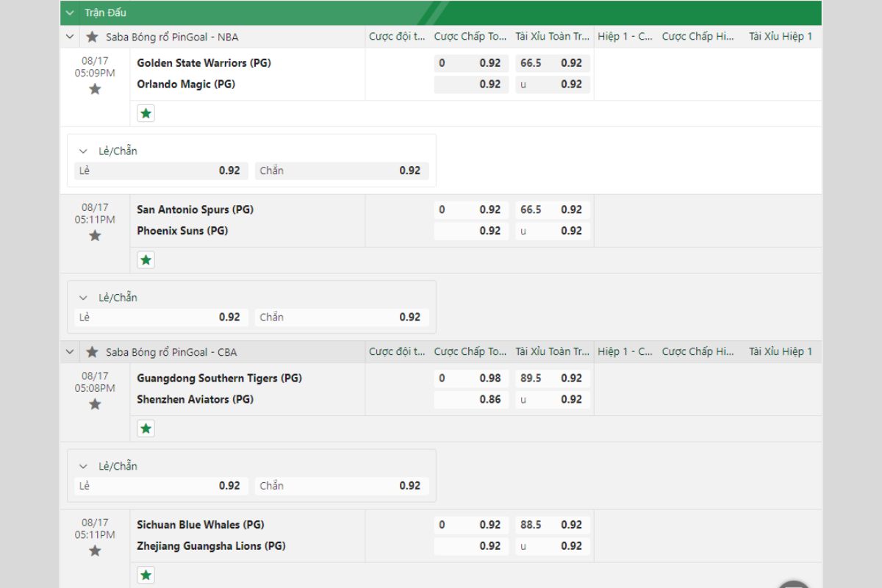
Task: Collapse the CBA league group chevron
Action: (x=70, y=352)
